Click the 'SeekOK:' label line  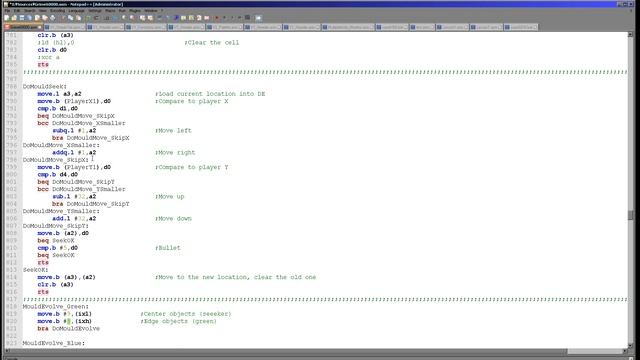pyautogui.click(x=36, y=270)
